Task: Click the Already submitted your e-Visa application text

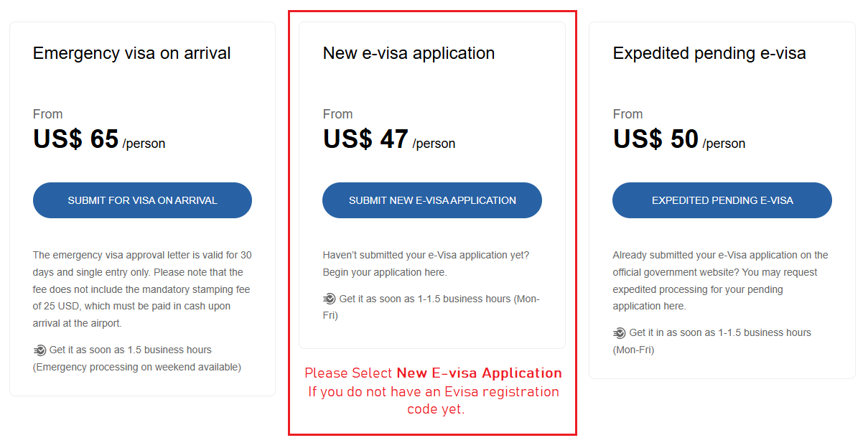Action: tap(720, 281)
